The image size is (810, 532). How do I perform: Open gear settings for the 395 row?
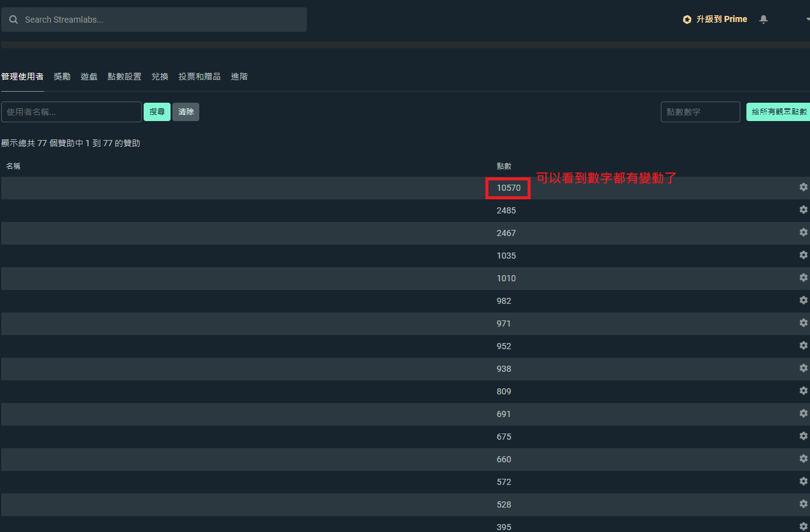(x=803, y=526)
